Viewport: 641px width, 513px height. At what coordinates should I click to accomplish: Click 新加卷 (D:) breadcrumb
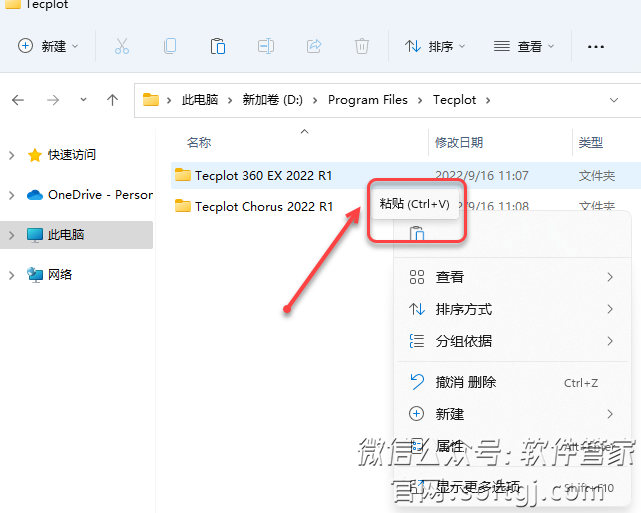pyautogui.click(x=272, y=100)
